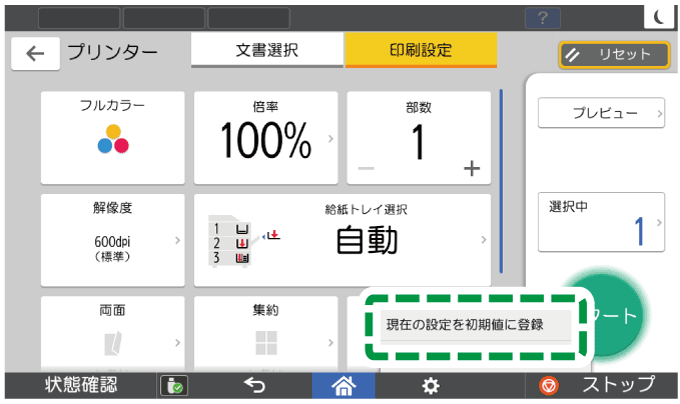
Task: Increase 部数 with the plus button
Action: tap(472, 168)
